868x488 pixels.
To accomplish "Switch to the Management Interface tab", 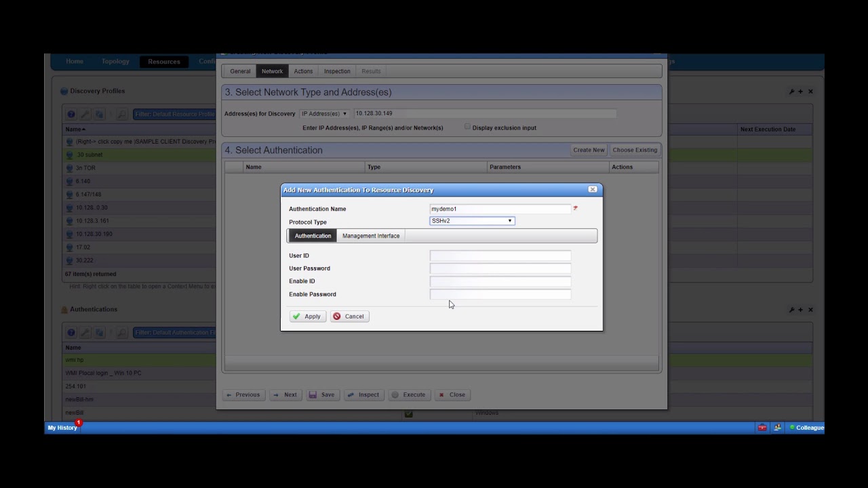I will (371, 236).
